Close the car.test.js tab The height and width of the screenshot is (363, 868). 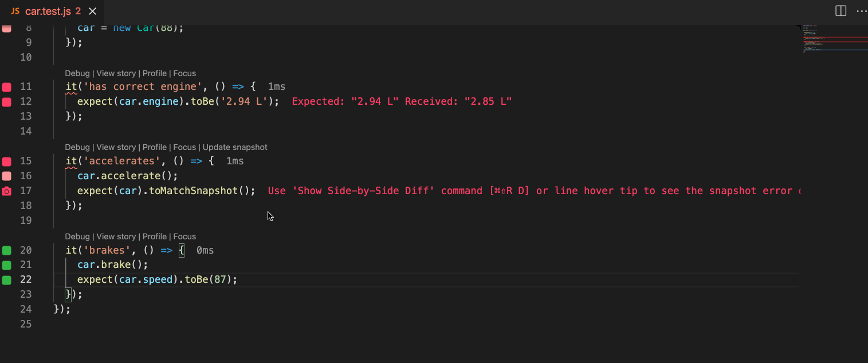point(93,11)
